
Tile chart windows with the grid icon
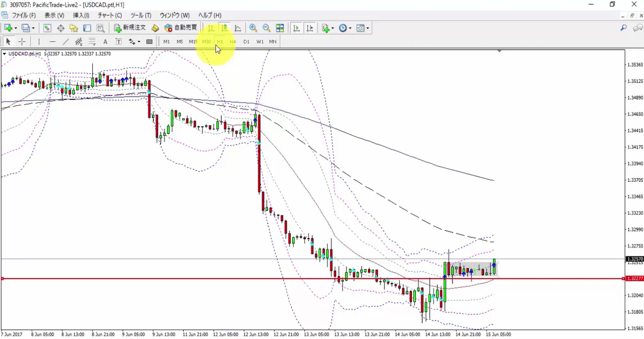280,28
